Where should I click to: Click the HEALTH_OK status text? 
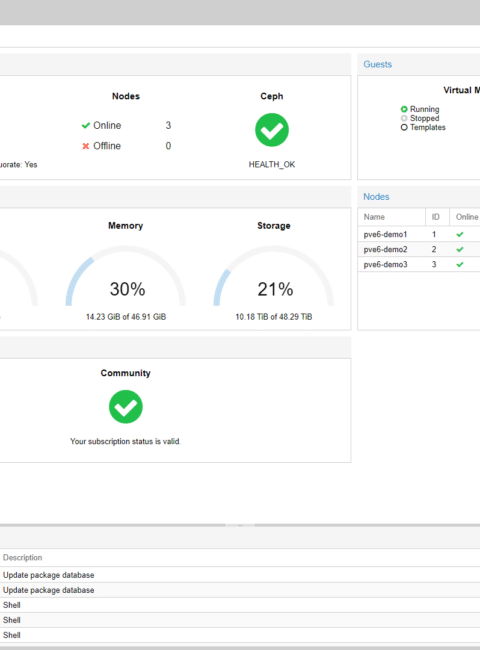pyautogui.click(x=272, y=165)
